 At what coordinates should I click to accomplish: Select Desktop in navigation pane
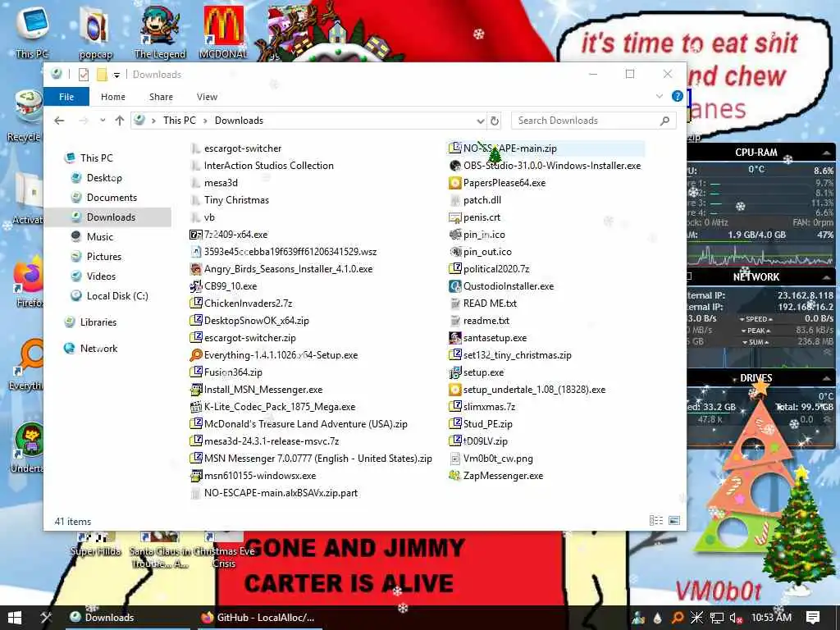[x=104, y=178]
